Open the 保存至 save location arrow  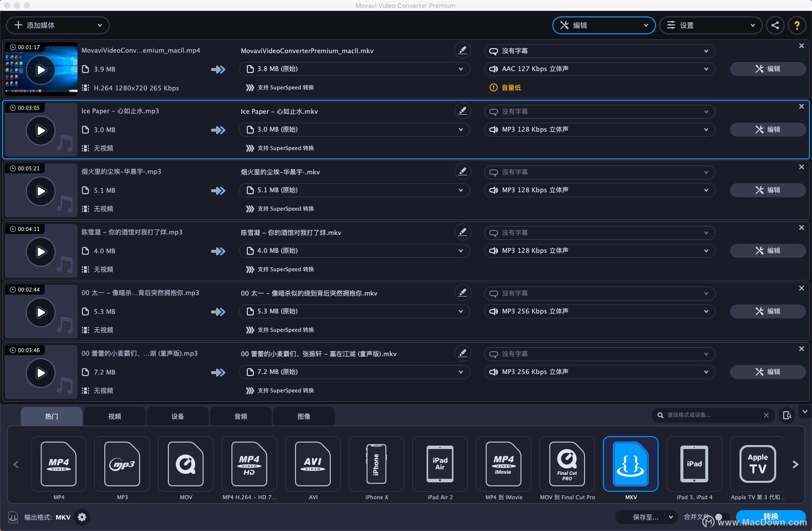pyautogui.click(x=671, y=517)
